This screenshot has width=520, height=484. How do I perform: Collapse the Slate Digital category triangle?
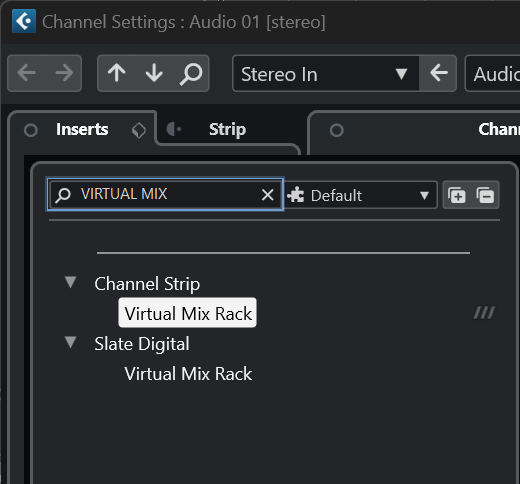70,342
